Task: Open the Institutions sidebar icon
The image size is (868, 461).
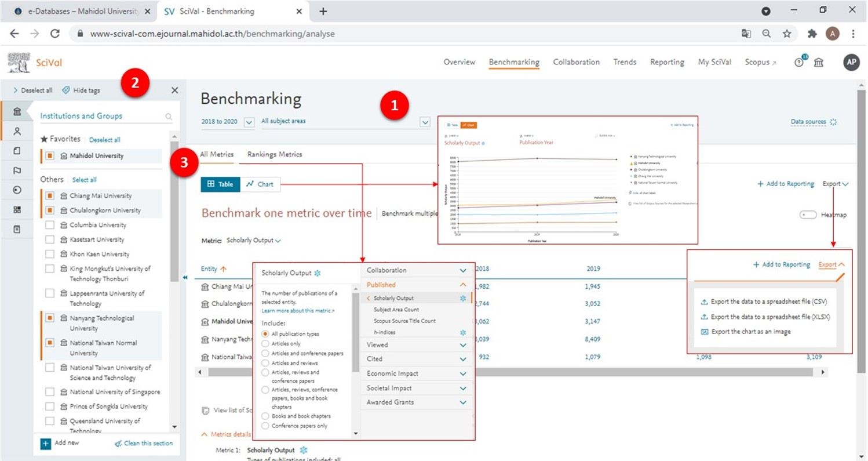Action: [x=17, y=112]
